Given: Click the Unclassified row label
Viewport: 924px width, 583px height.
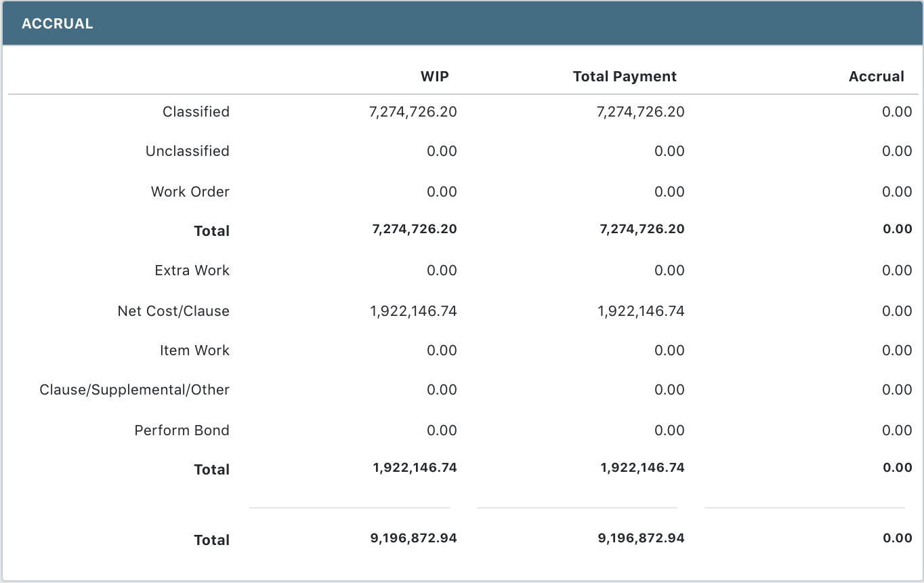Looking at the screenshot, I should coord(187,151).
